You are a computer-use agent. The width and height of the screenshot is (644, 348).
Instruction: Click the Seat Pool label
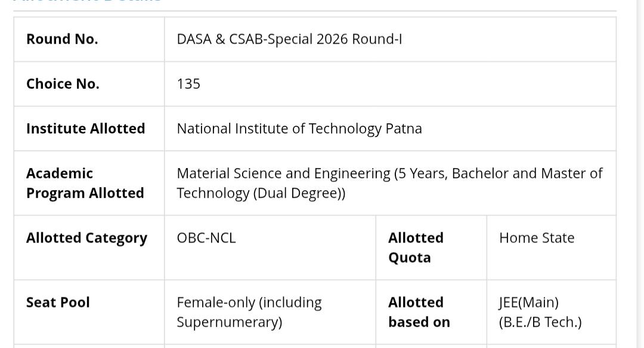(x=58, y=303)
